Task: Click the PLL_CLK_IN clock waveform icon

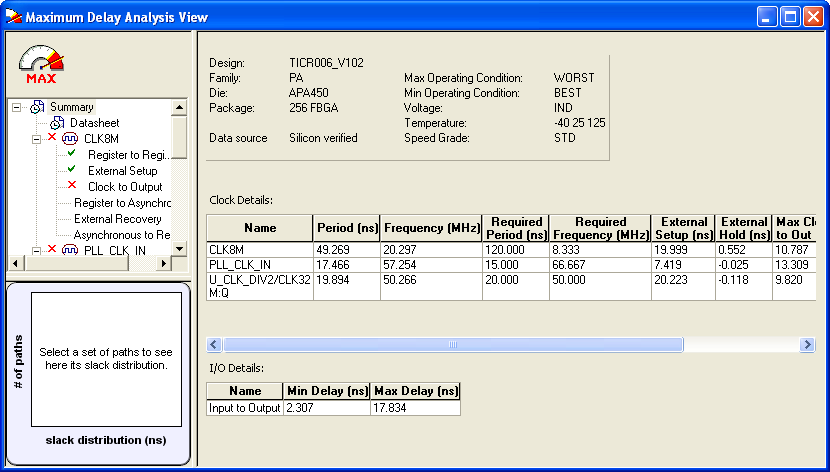Action: pyautogui.click(x=70, y=250)
